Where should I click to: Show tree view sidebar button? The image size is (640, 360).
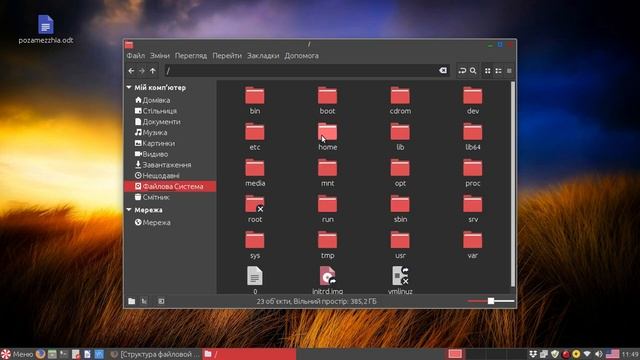coord(144,301)
